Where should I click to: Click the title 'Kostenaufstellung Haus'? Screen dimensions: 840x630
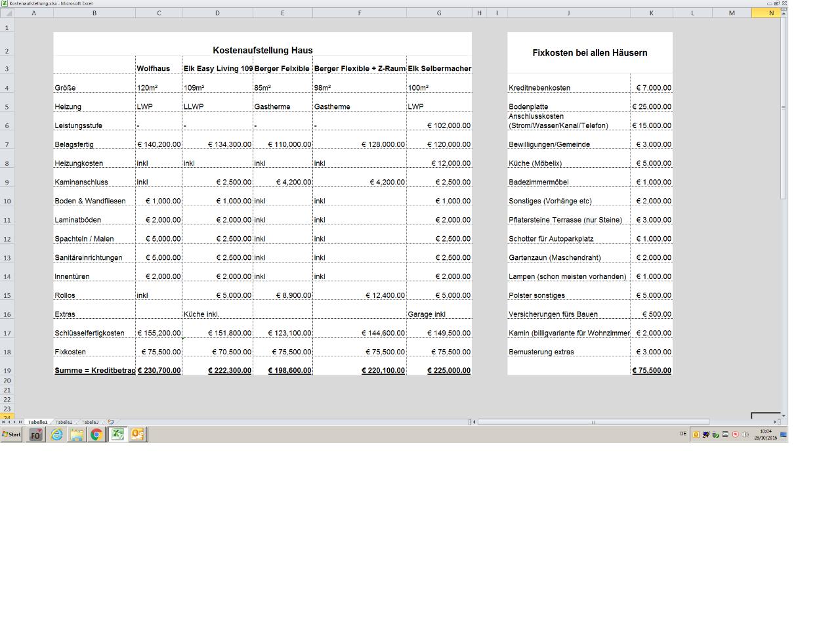pos(262,51)
